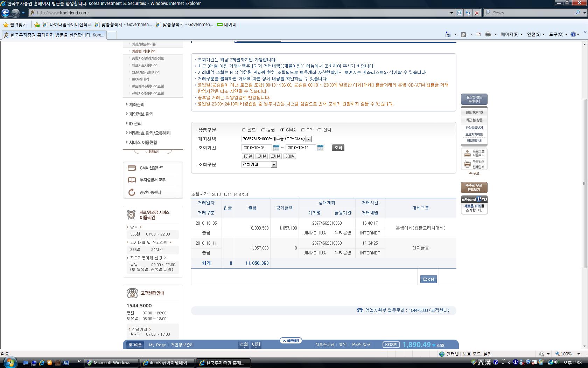This screenshot has height=368, width=588.
Task: Expand the 계좌관리 menu section
Action: (x=136, y=104)
